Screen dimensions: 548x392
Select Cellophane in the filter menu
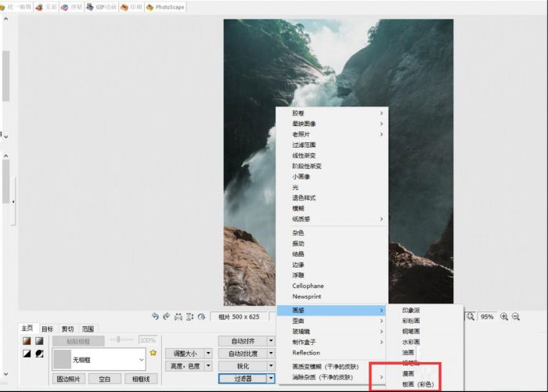click(308, 286)
